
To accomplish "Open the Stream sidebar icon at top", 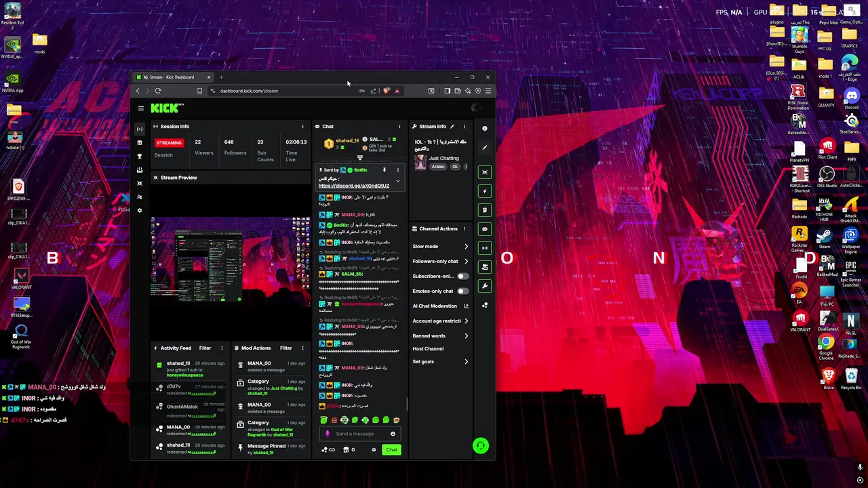I will [x=140, y=129].
